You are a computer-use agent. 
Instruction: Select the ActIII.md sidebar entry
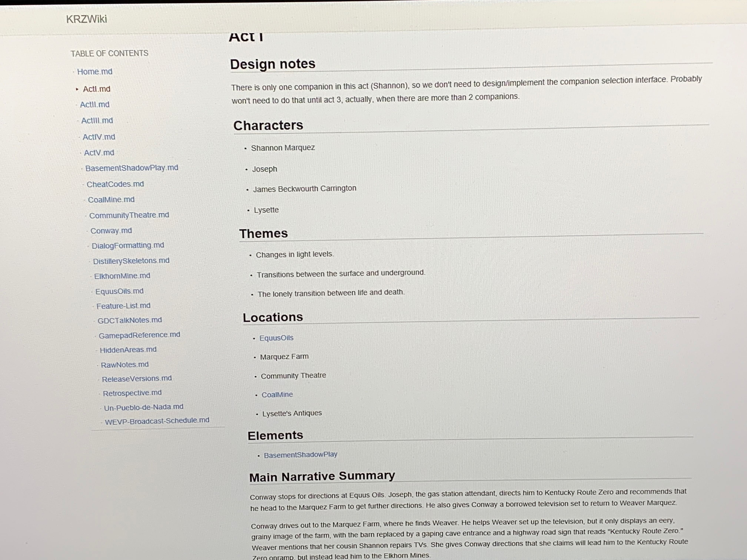97,121
